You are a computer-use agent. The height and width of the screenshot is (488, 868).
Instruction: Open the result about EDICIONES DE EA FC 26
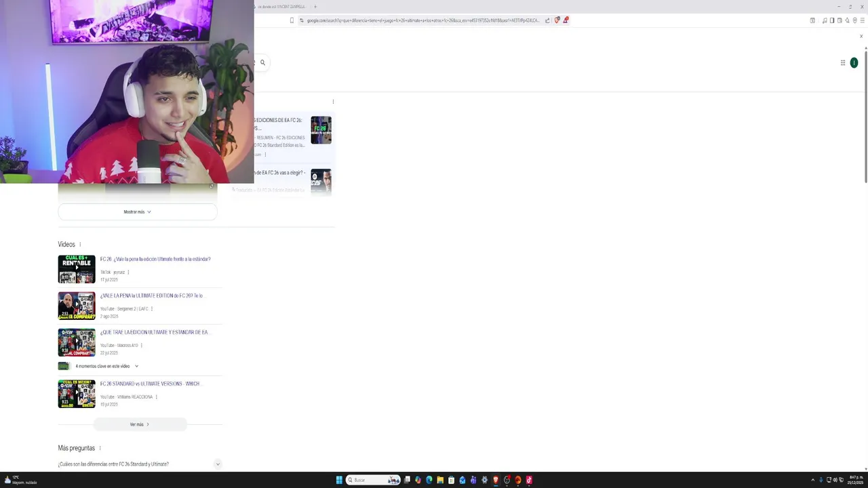[x=279, y=124]
